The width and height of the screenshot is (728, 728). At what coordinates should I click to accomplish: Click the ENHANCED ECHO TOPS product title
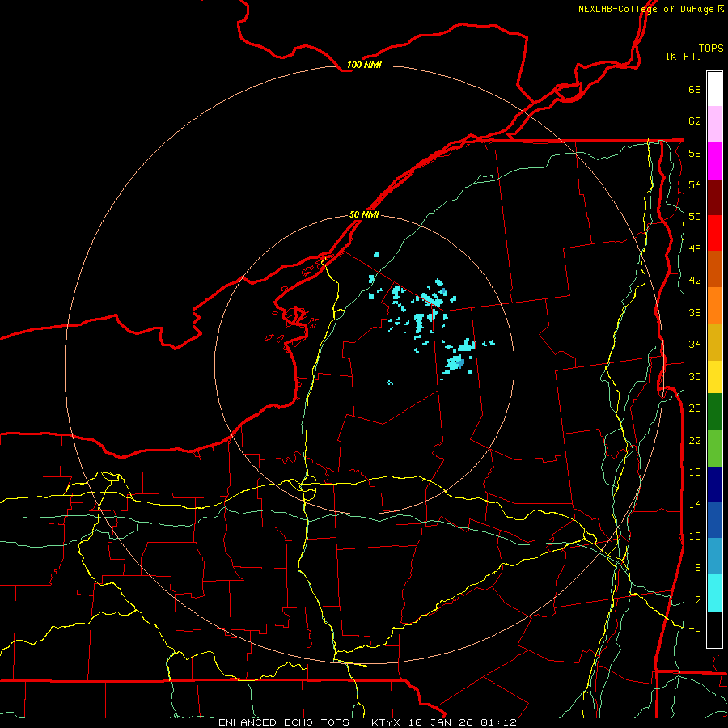tap(284, 722)
